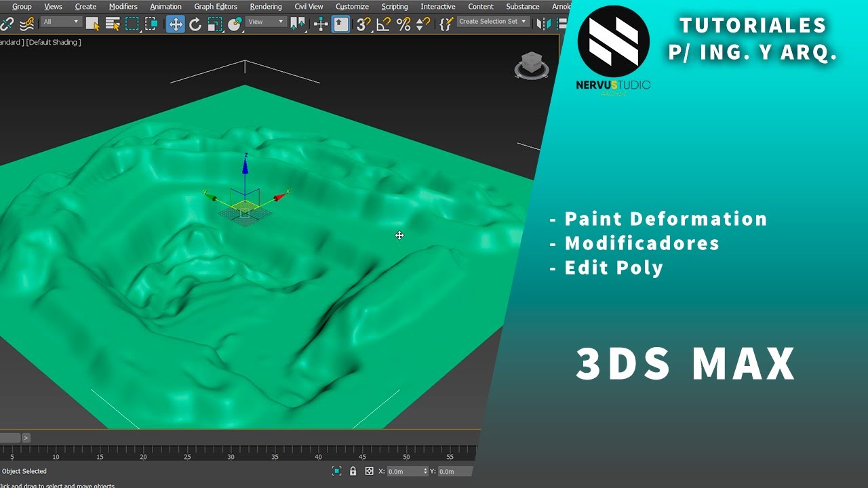Select the Bind to Space Warp tool
This screenshot has height=488, width=868.
click(x=26, y=24)
